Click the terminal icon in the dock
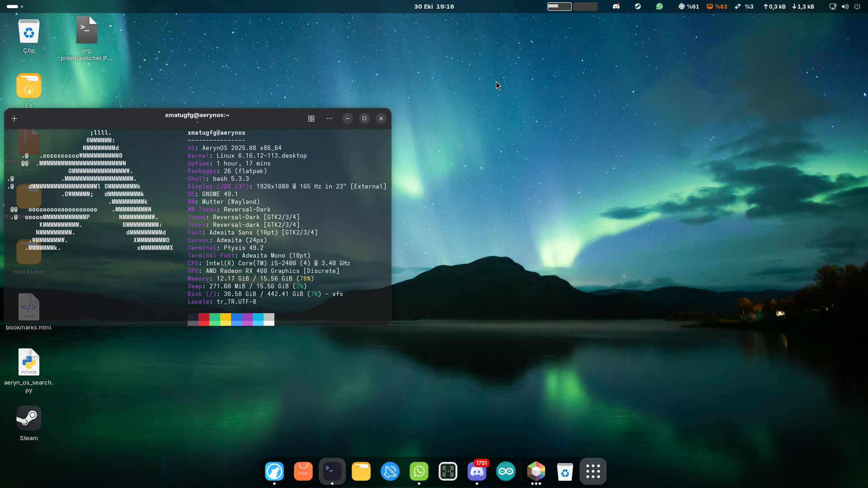The width and height of the screenshot is (868, 488). [x=332, y=471]
